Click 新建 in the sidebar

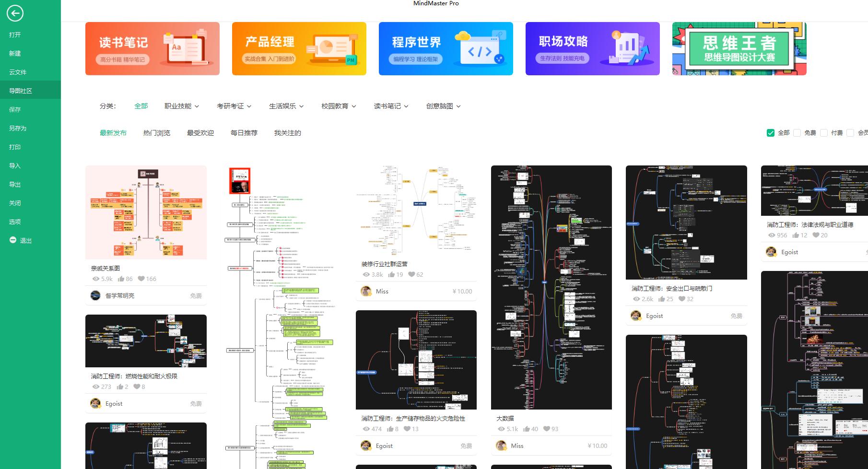pos(15,53)
